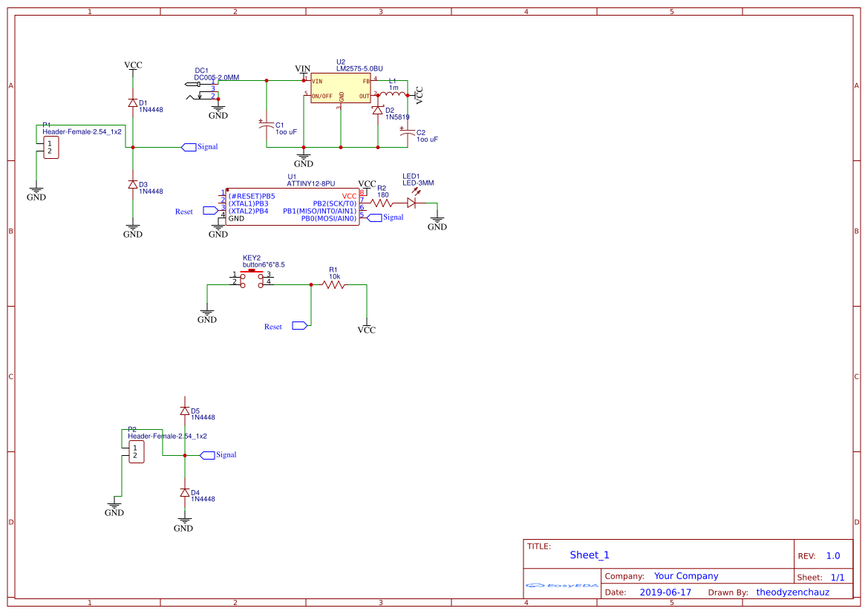Select the L1 inductor coil symbol
868x614 pixels.
pyautogui.click(x=394, y=94)
